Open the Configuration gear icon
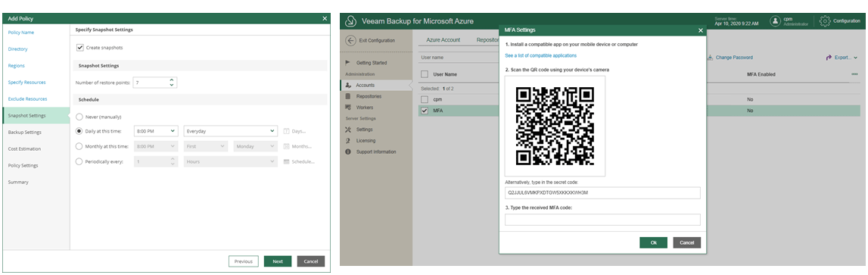Screen dimensions: 868x275 click(x=825, y=21)
